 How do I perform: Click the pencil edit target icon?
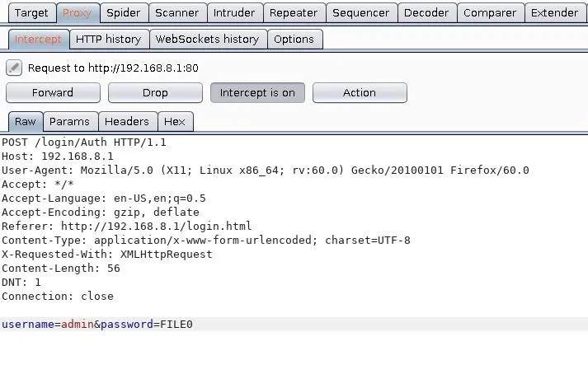[x=14, y=68]
